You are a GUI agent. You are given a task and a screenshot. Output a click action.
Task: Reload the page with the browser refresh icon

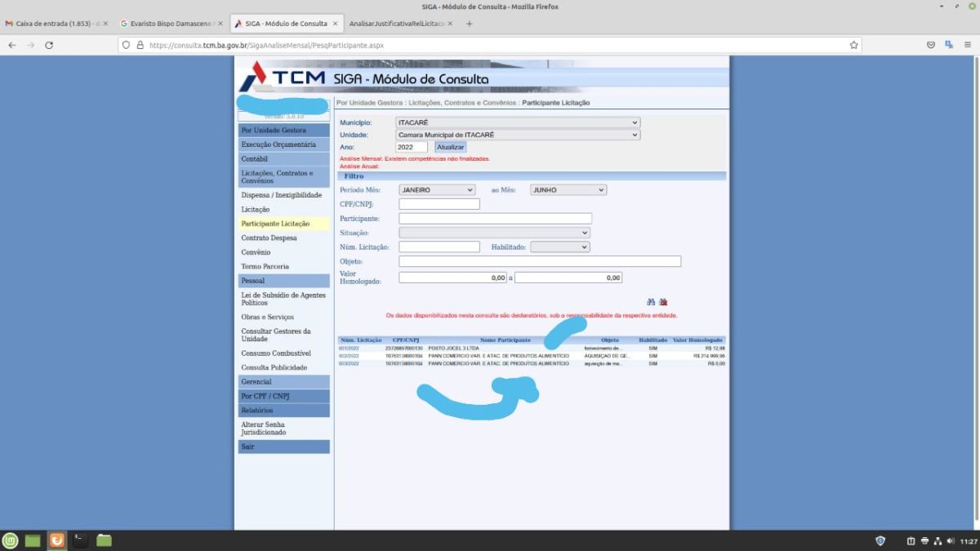[x=49, y=45]
